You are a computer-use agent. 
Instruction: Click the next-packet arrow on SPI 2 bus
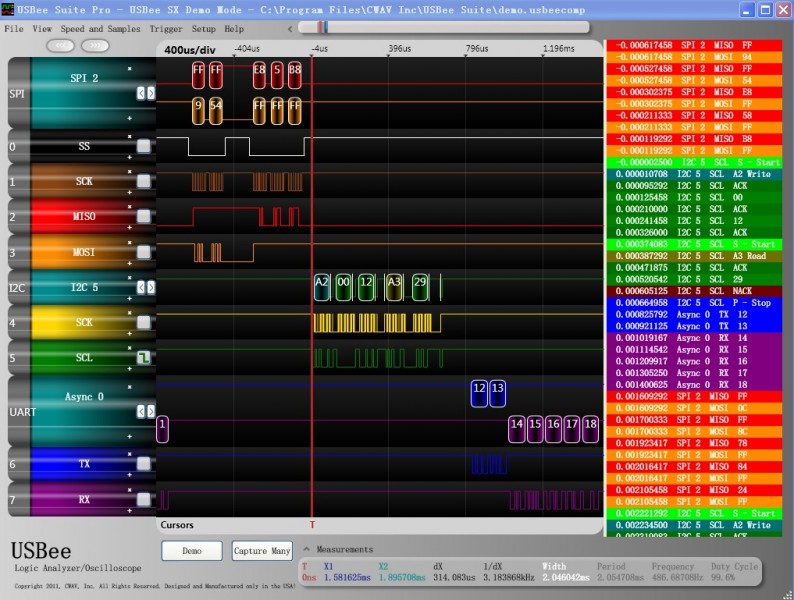pyautogui.click(x=151, y=93)
